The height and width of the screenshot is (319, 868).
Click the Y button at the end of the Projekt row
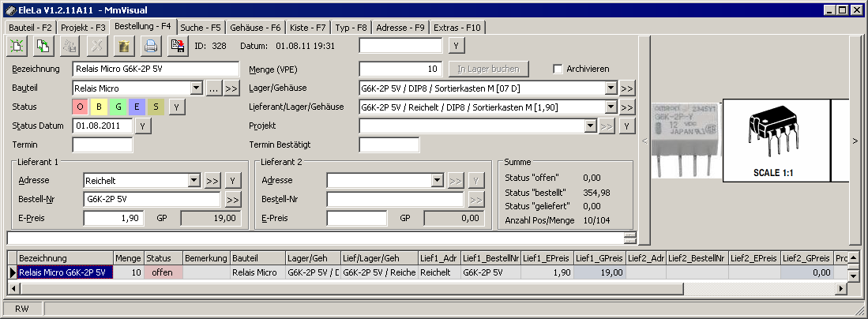click(x=626, y=126)
